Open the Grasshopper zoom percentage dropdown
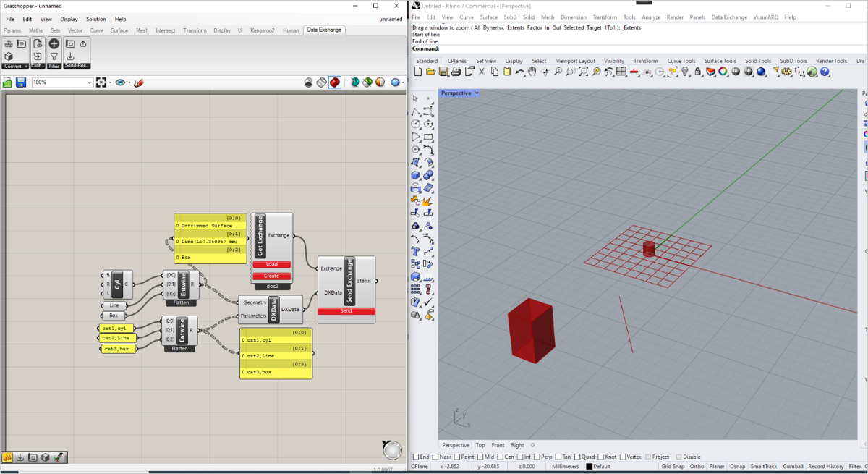Screen dimensions: 868x474 point(89,82)
